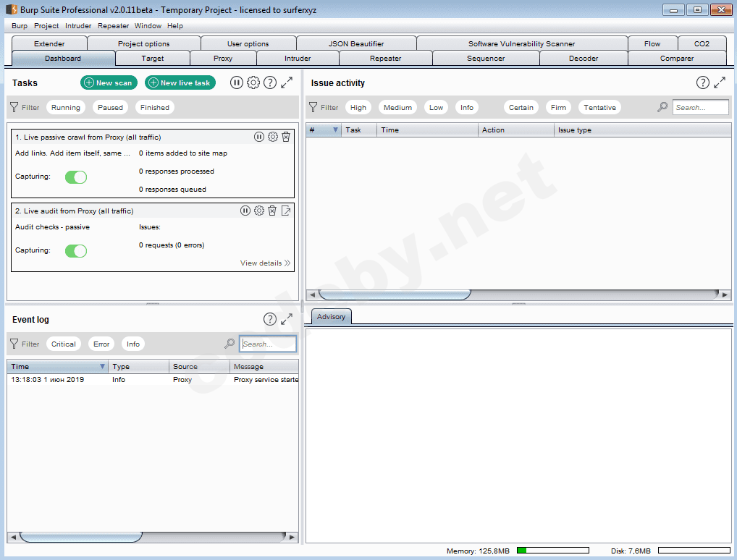The height and width of the screenshot is (560, 737).
Task: Sort issues by the # column arrow
Action: coord(335,130)
